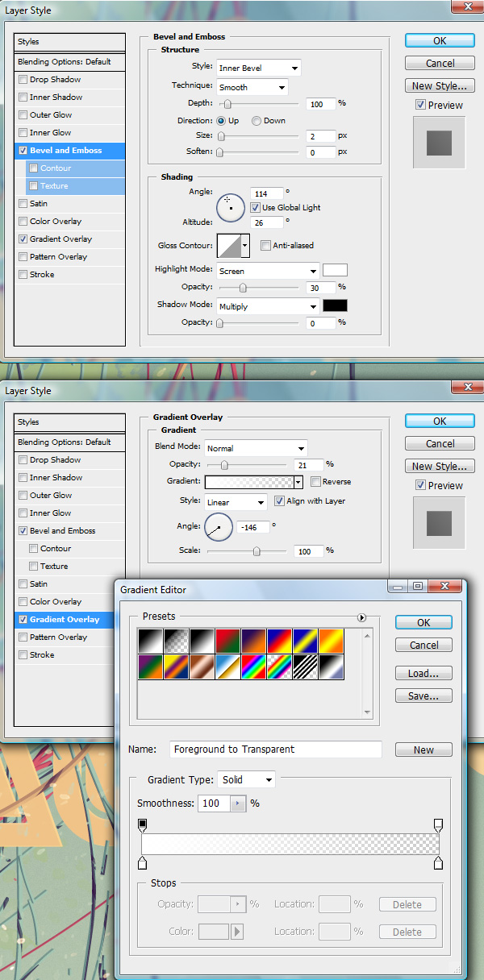This screenshot has height=980, width=484.
Task: Enable Drop Shadow in the upper Layer Style window
Action: 23,80
